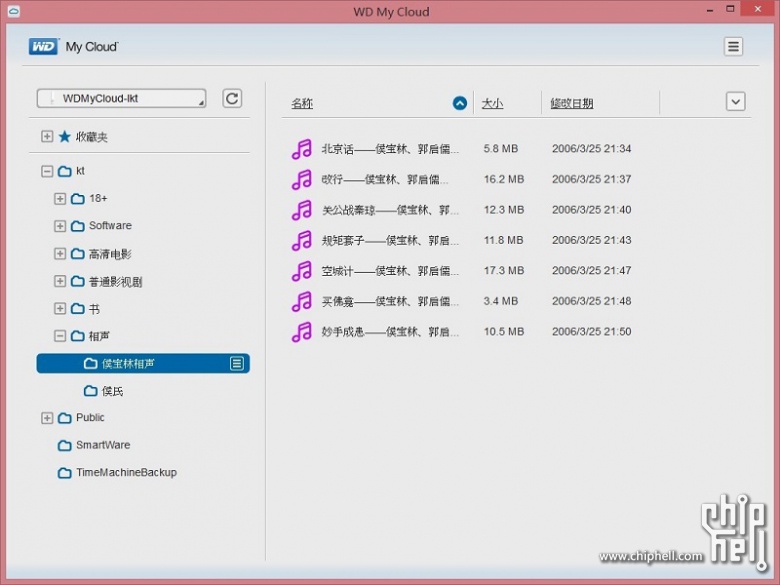Open the SmartWare share
The width and height of the screenshot is (780, 585).
pyautogui.click(x=103, y=445)
